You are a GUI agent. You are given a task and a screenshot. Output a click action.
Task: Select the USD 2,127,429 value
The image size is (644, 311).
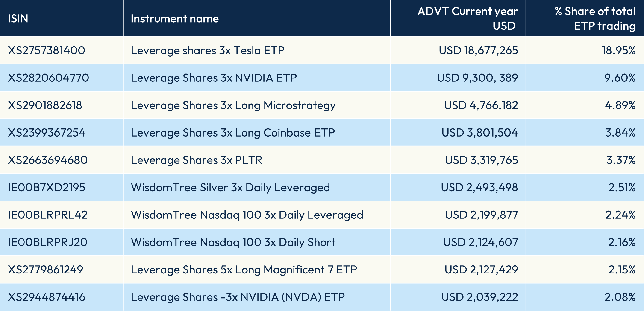pos(481,270)
